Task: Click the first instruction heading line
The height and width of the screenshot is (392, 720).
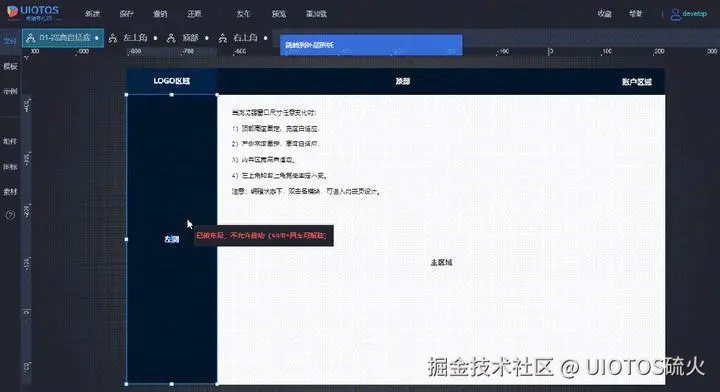Action: (x=274, y=112)
